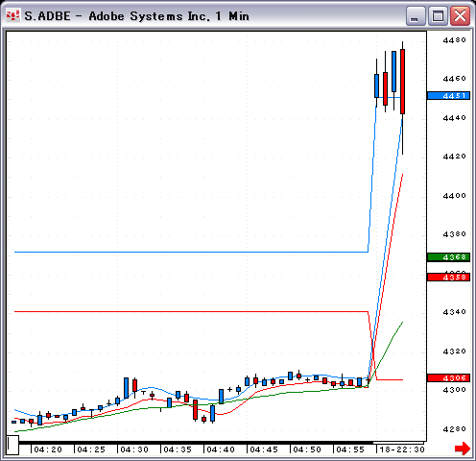Select the red 4358 price tag
Image resolution: width=476 pixels, height=461 pixels.
coord(448,277)
